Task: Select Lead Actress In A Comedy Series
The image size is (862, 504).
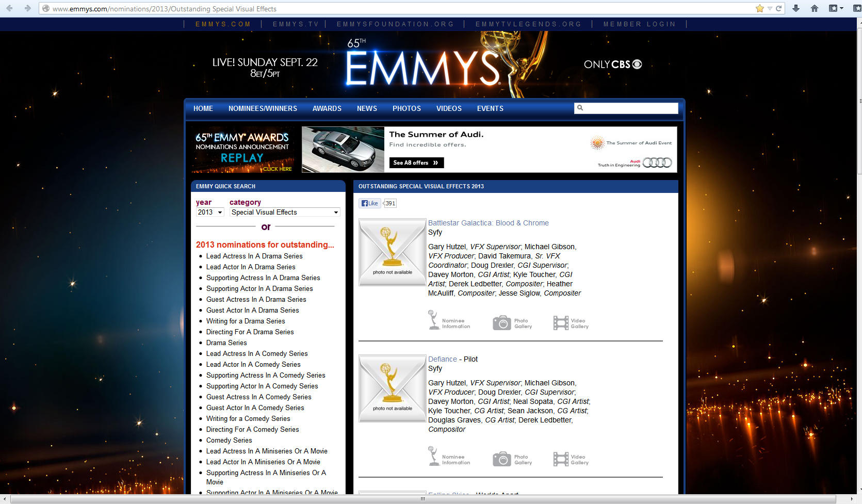Action: (257, 353)
